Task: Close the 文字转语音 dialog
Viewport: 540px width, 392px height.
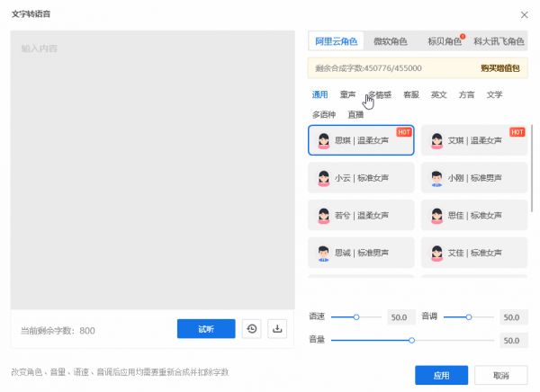Action: coord(524,14)
